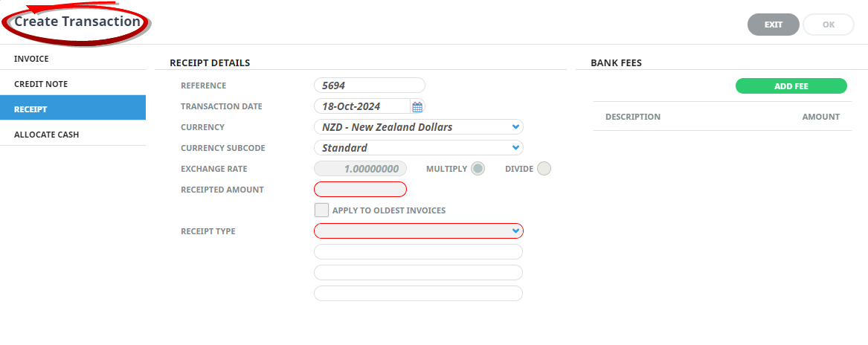
Task: Open the transaction date calendar picker
Action: point(417,106)
